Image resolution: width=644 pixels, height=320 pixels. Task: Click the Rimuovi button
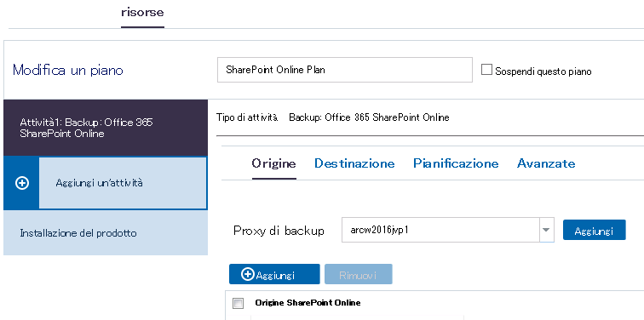(358, 274)
